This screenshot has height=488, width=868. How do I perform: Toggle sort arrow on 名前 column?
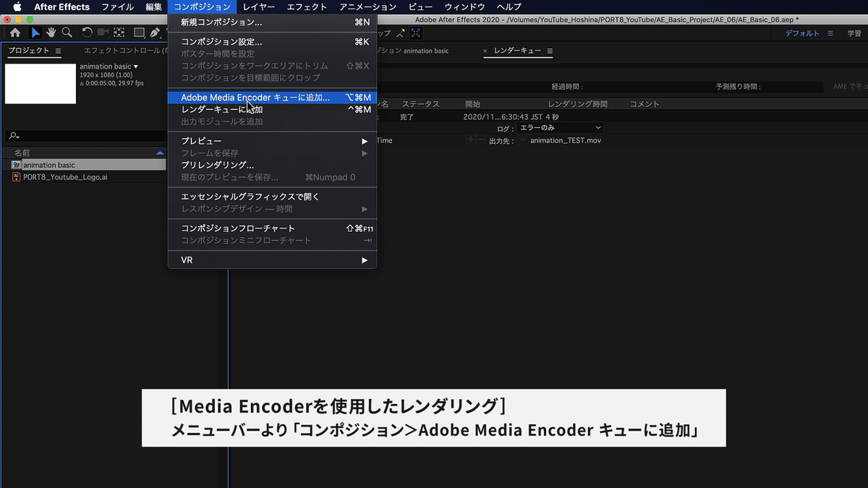pos(161,153)
